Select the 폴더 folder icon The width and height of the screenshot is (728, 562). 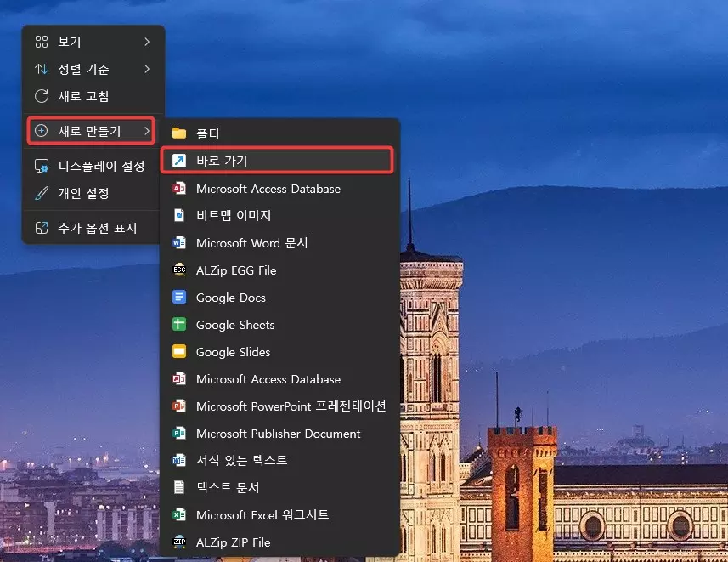[179, 133]
